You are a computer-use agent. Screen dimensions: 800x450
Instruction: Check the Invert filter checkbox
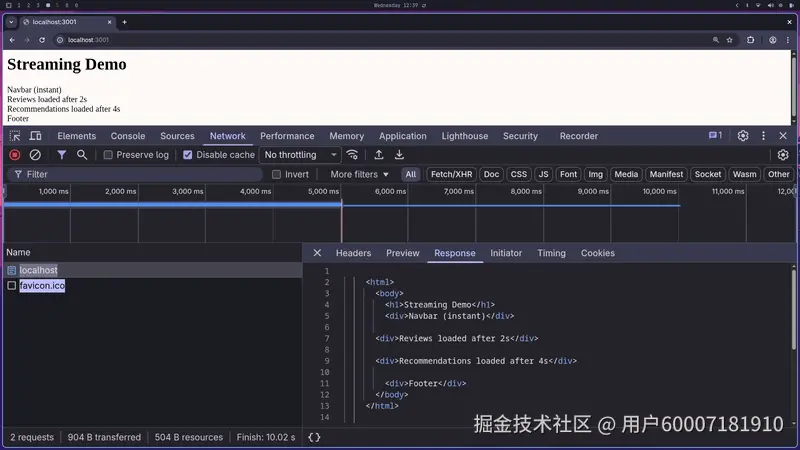point(277,174)
